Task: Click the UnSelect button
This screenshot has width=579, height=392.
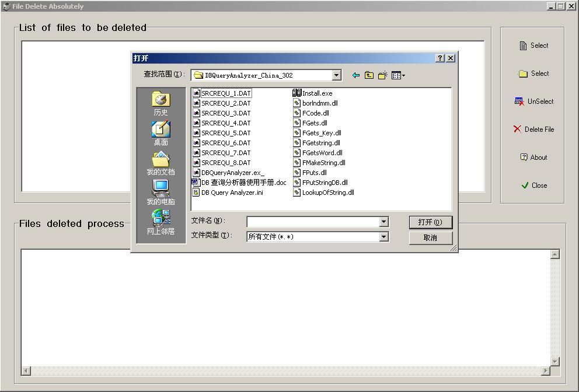Action: coord(533,101)
